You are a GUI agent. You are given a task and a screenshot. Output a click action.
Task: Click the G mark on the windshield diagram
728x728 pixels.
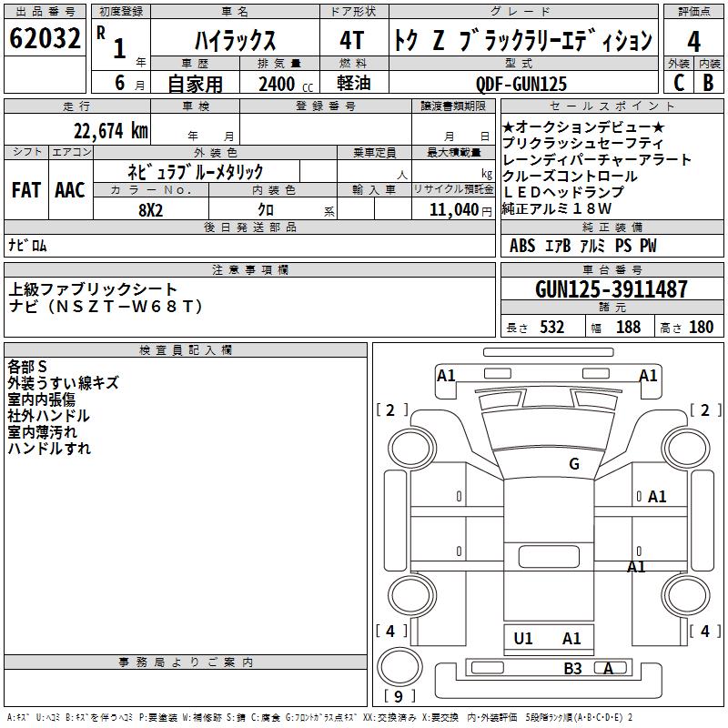(x=574, y=464)
